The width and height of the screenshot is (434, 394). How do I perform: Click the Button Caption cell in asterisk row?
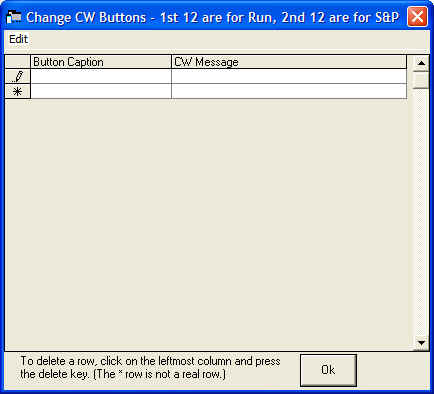(101, 91)
